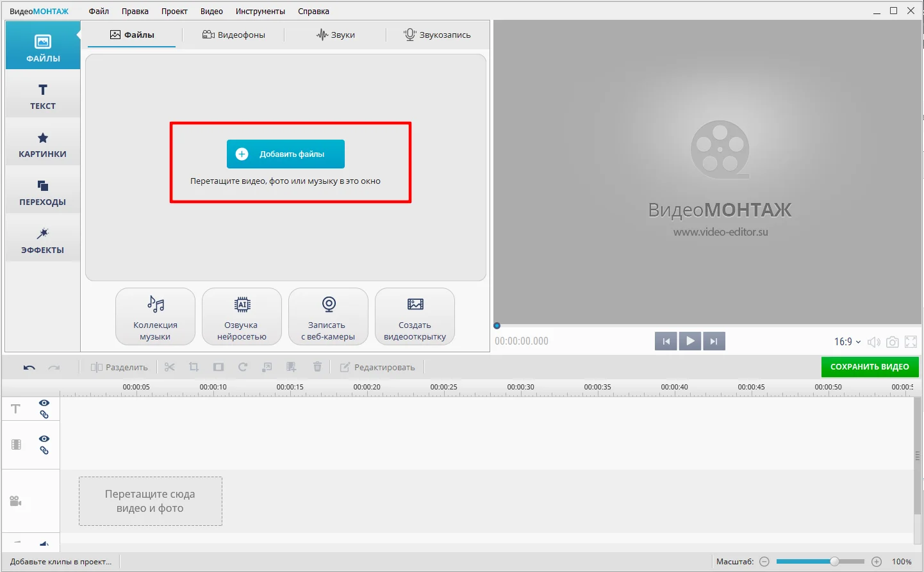Screen dimensions: 924x572
Task: Close the ВидеоМОНТАЖ window
Action: coord(911,11)
